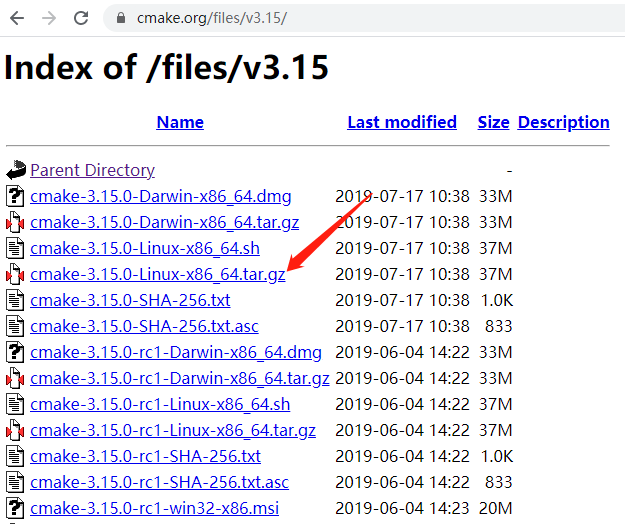Screen dimensions: 625x524
Task: Open the Parent Directory link
Action: [92, 170]
